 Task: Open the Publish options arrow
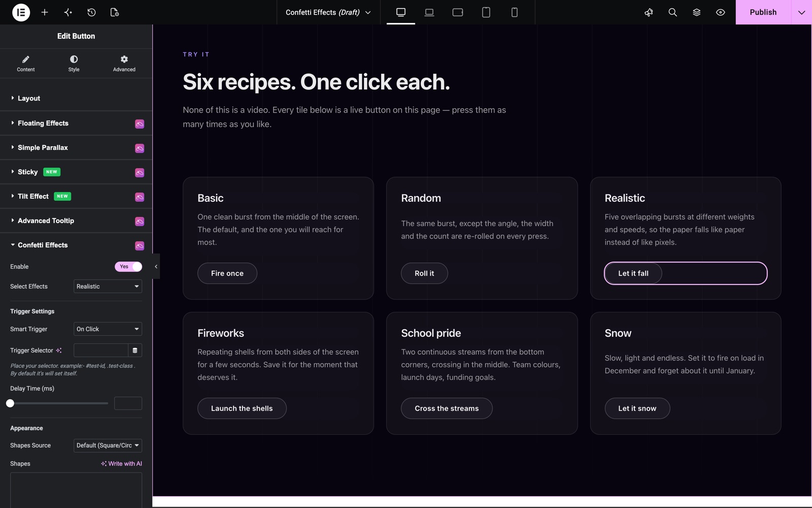[801, 12]
